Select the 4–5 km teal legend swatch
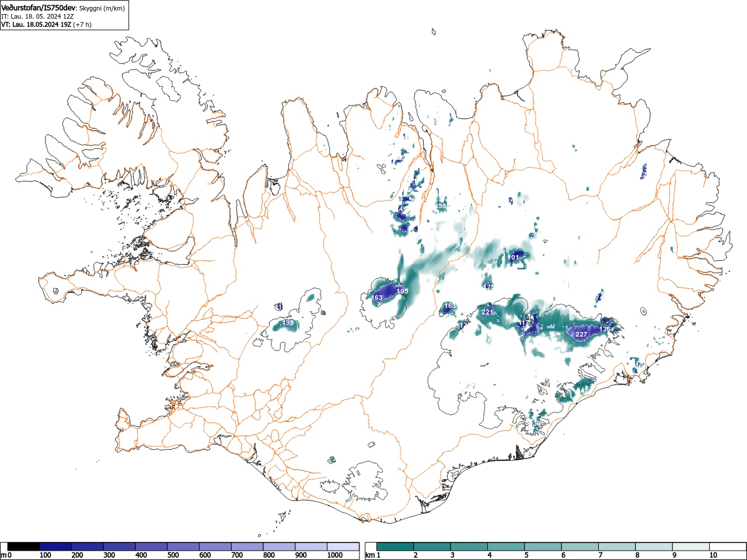The width and height of the screenshot is (747, 560). coord(506,547)
